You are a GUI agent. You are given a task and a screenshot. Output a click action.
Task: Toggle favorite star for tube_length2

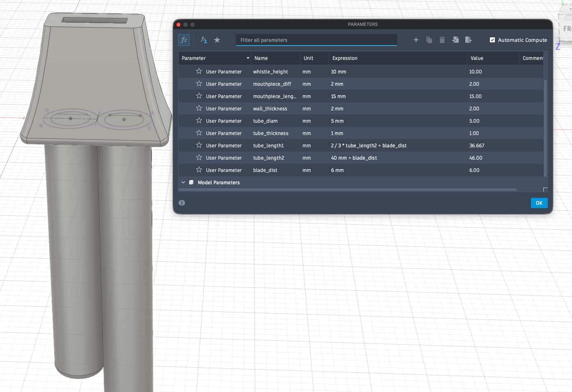(x=199, y=157)
